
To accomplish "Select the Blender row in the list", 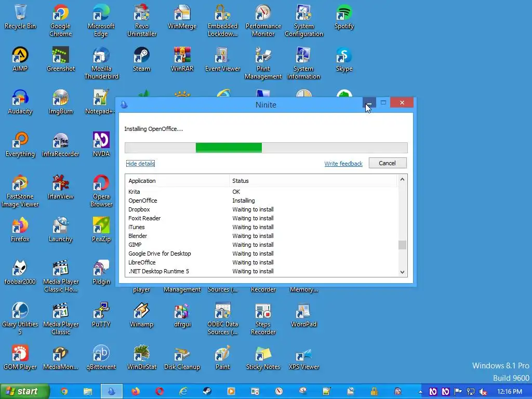I will (x=262, y=236).
